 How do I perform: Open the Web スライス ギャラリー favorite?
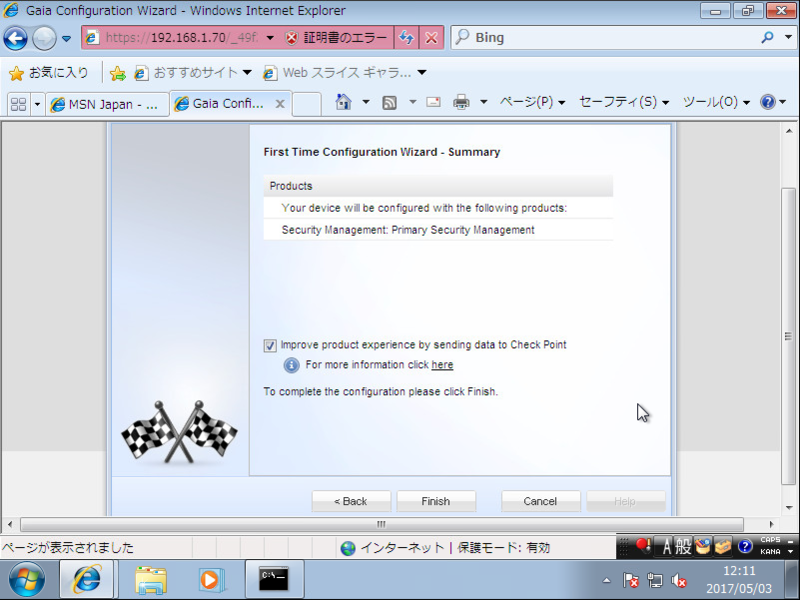[x=345, y=73]
